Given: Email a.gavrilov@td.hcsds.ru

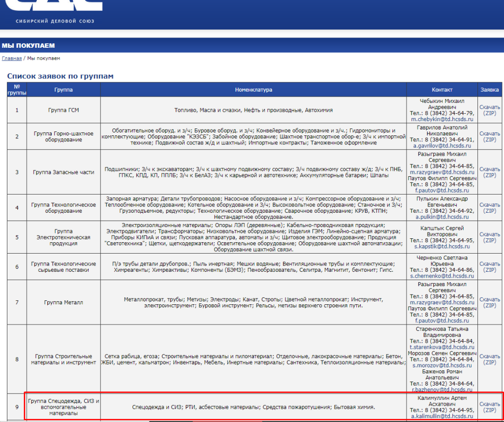Looking at the screenshot, I should 442,146.
